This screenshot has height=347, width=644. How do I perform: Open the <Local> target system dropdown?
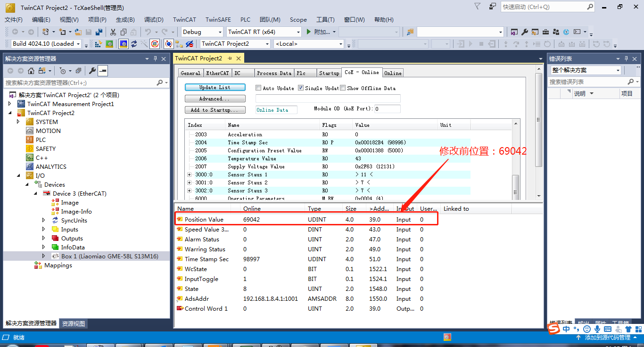click(341, 44)
